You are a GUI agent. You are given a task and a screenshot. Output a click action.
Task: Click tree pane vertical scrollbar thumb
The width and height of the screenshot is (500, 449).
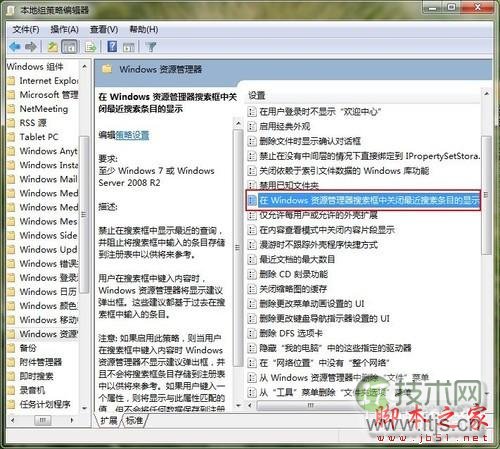pyautogui.click(x=84, y=214)
